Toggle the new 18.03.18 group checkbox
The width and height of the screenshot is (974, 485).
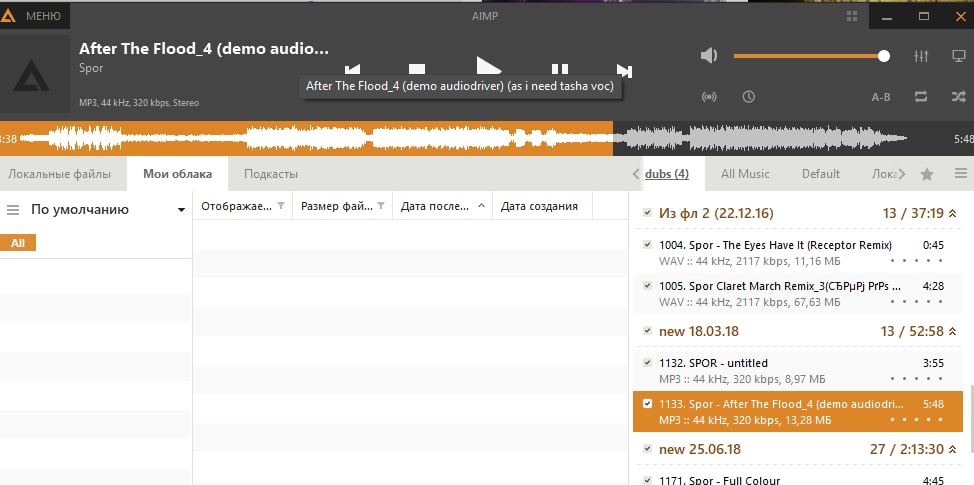click(647, 330)
